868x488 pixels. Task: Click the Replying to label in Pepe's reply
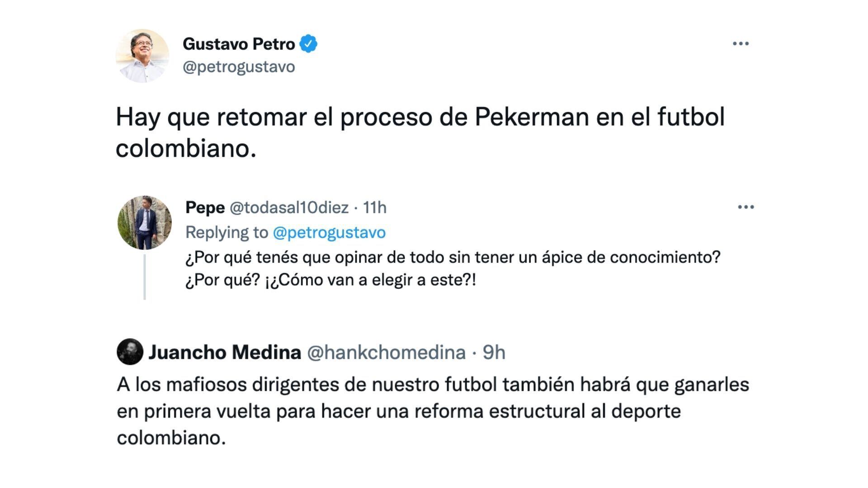point(226,232)
